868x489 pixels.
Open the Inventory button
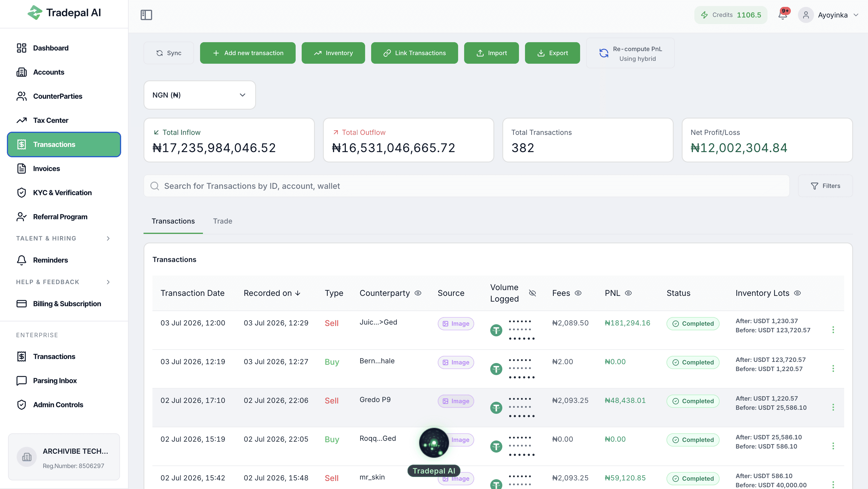pyautogui.click(x=333, y=53)
